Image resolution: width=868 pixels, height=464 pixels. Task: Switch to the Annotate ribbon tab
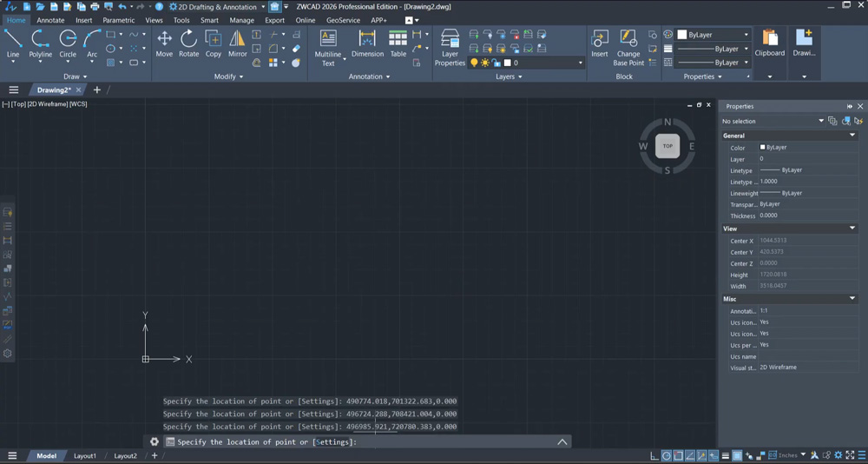(50, 20)
